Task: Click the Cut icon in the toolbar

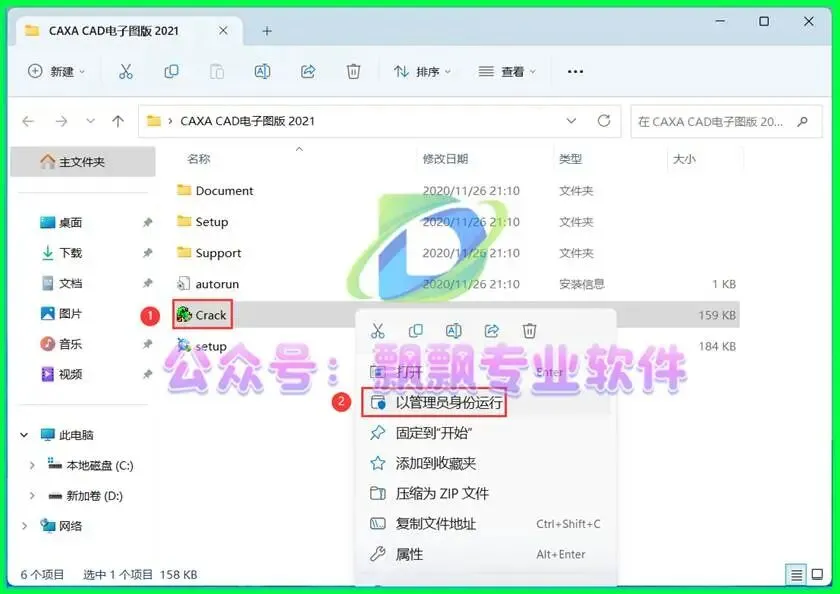Action: click(x=126, y=71)
